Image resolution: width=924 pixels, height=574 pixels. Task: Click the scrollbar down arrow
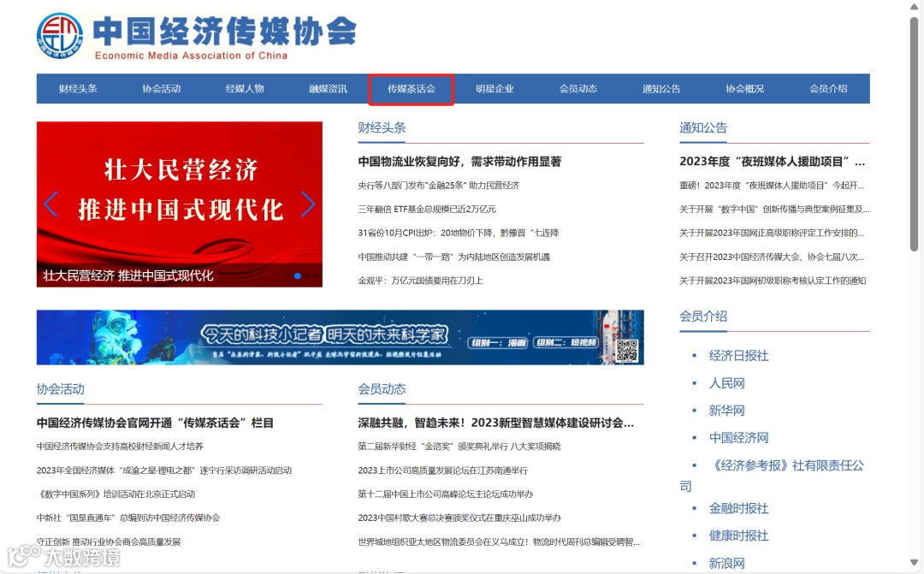[914, 562]
